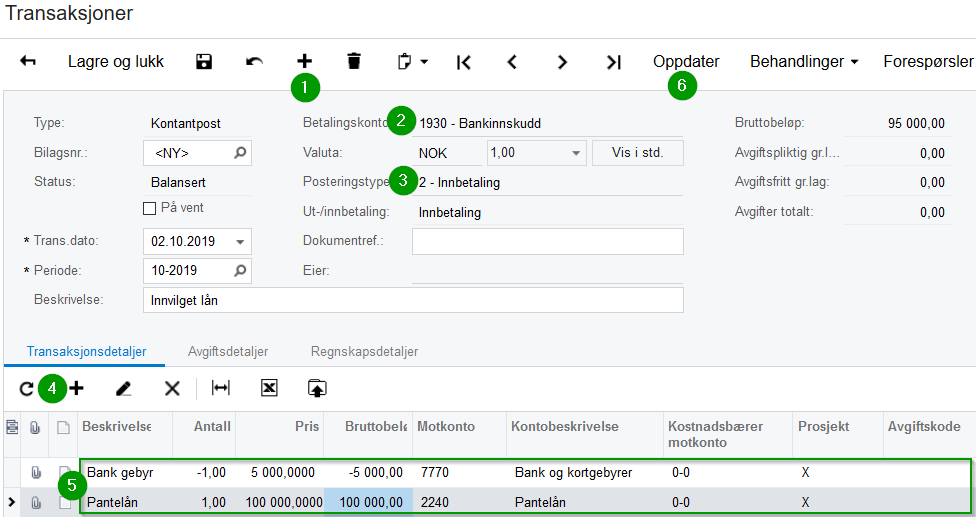Refresh the transaction details grid
The image size is (976, 517).
pyautogui.click(x=26, y=388)
